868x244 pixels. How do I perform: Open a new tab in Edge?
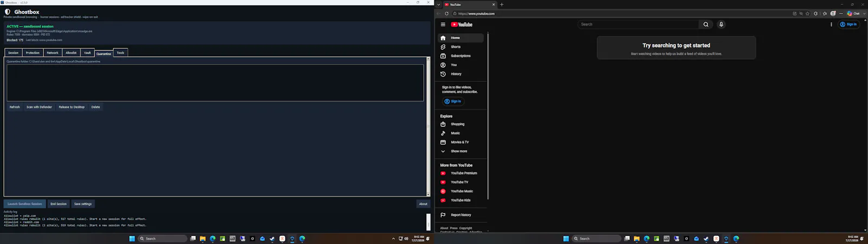[x=502, y=4]
